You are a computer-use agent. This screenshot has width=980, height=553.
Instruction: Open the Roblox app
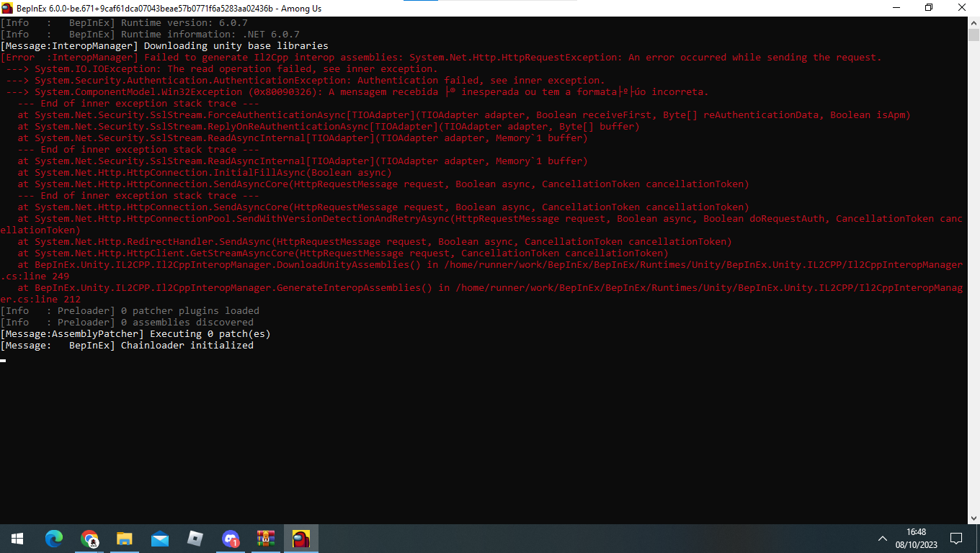(195, 538)
